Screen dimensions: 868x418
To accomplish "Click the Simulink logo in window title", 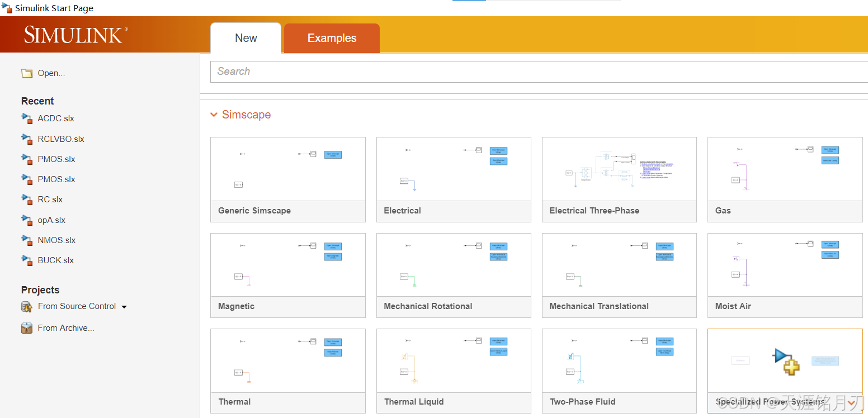I will click(x=7, y=8).
